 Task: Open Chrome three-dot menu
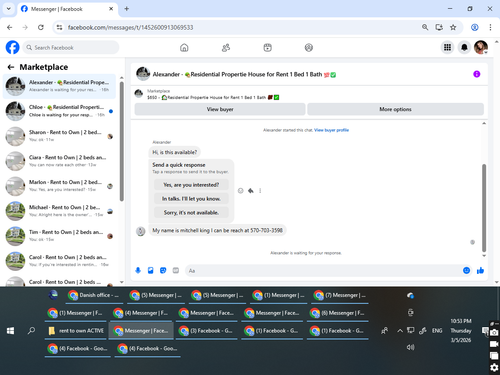click(490, 27)
